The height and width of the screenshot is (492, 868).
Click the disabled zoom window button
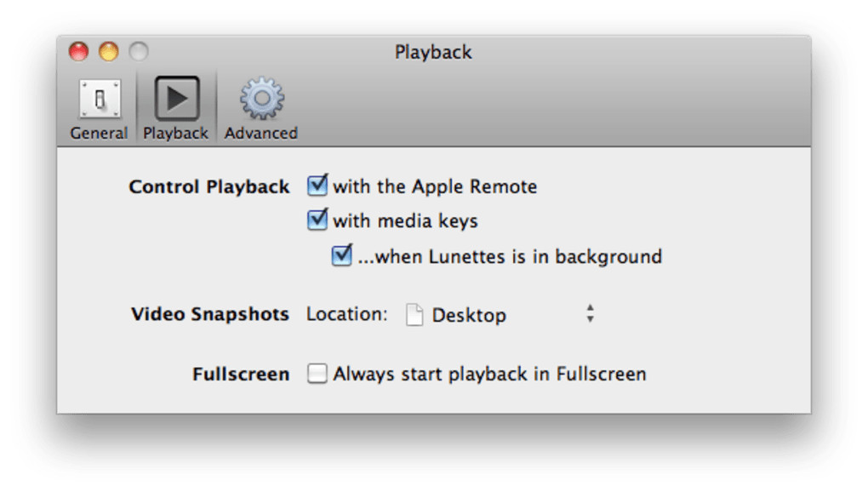[x=138, y=52]
